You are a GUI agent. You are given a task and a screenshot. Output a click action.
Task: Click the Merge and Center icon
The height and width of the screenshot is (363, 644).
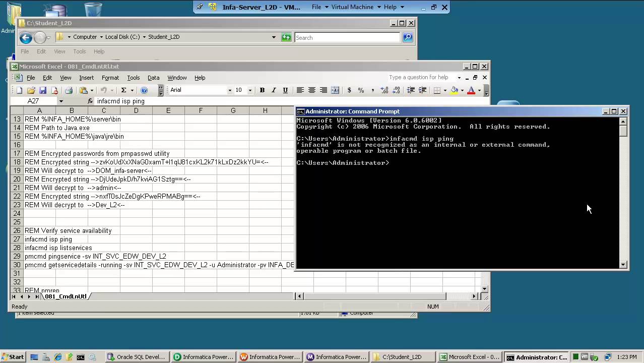click(x=335, y=90)
